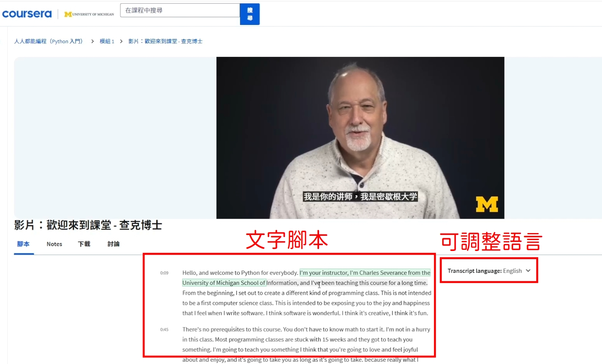Click the University of Michigan logo
The image size is (602, 364).
[x=89, y=14]
